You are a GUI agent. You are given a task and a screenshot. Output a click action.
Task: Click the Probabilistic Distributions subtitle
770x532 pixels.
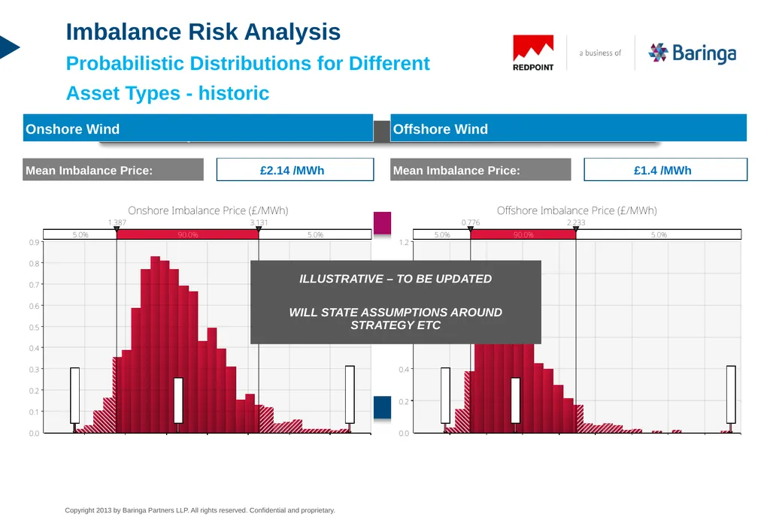[x=247, y=78]
